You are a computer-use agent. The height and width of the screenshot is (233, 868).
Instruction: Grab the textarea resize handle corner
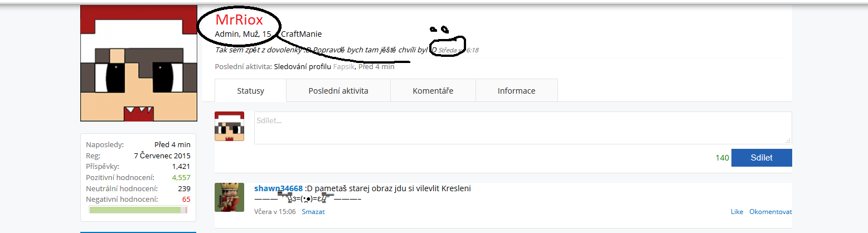point(788,141)
